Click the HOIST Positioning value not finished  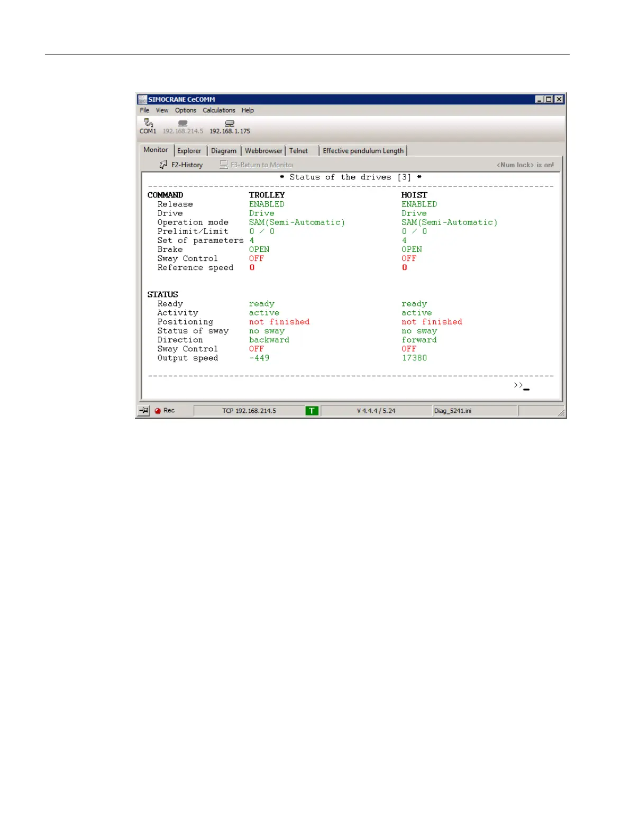tap(432, 322)
